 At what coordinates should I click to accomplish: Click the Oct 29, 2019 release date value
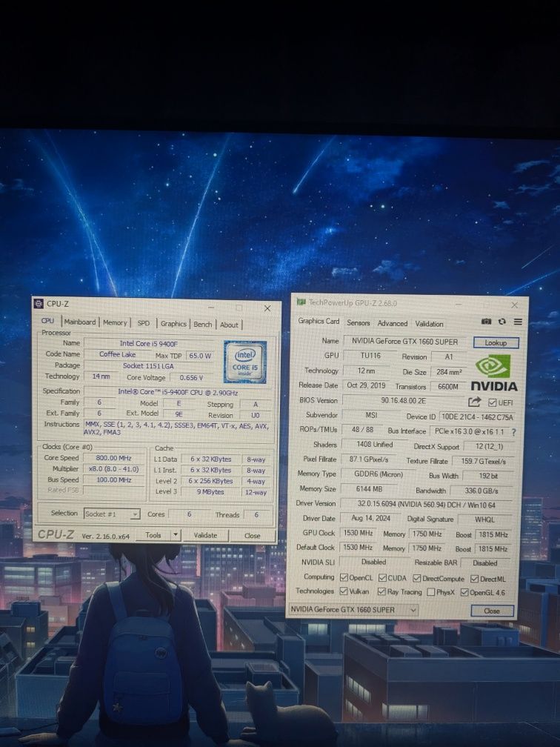[366, 385]
